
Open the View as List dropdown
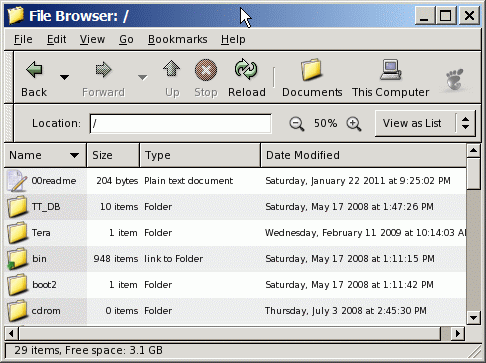click(425, 123)
